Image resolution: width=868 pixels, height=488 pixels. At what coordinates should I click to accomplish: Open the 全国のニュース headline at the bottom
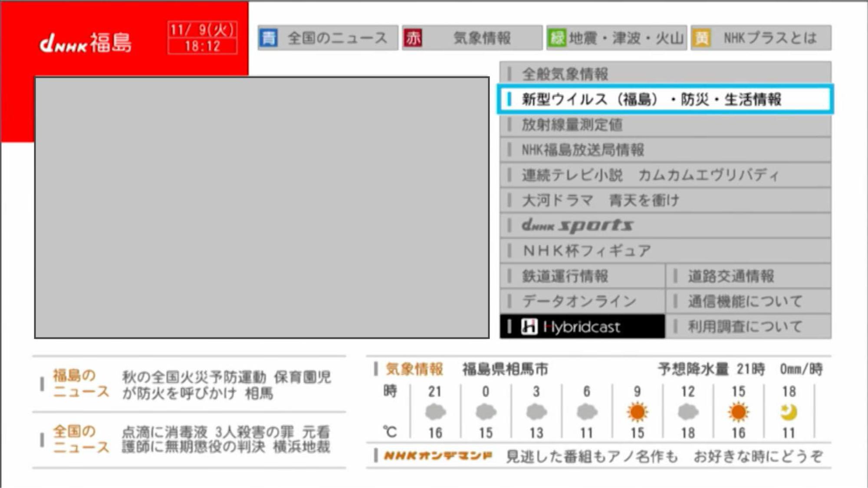[x=226, y=439]
